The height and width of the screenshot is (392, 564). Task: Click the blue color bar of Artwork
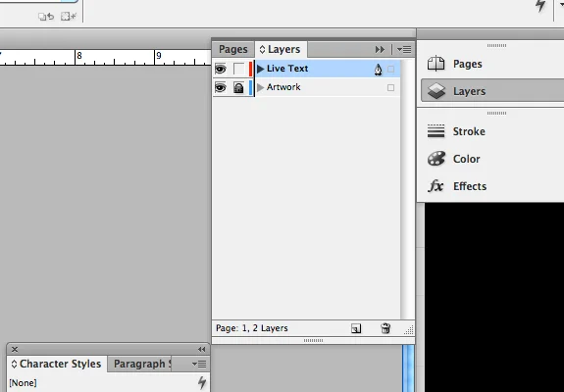coord(250,87)
